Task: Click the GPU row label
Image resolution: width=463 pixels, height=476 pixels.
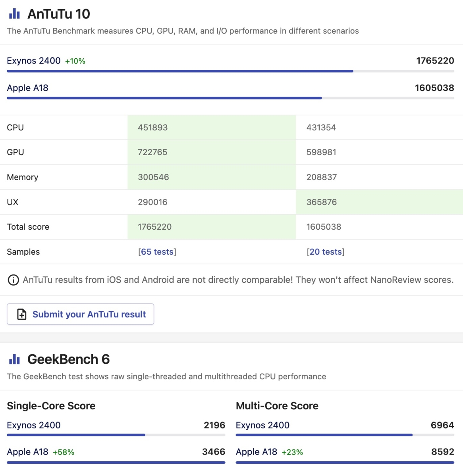Action: tap(15, 152)
